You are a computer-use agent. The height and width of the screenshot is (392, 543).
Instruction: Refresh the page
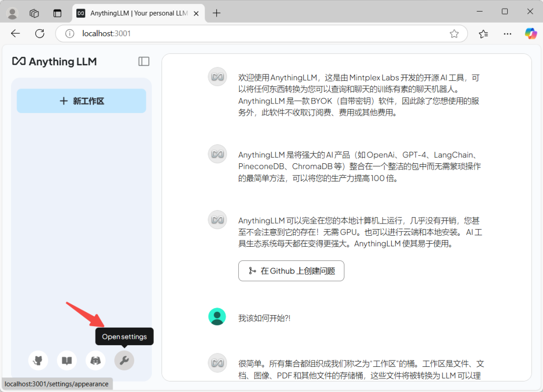click(40, 34)
